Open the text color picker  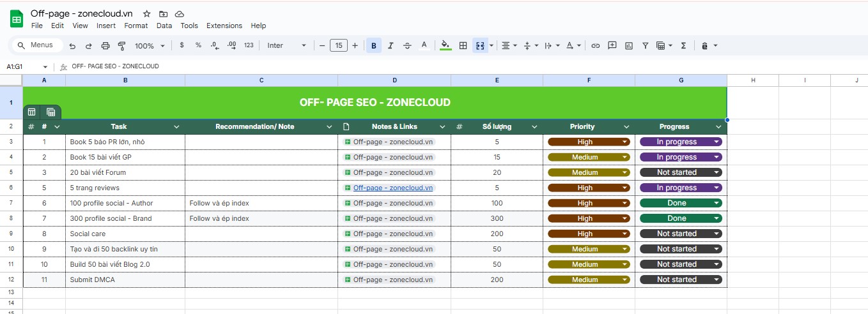(424, 45)
